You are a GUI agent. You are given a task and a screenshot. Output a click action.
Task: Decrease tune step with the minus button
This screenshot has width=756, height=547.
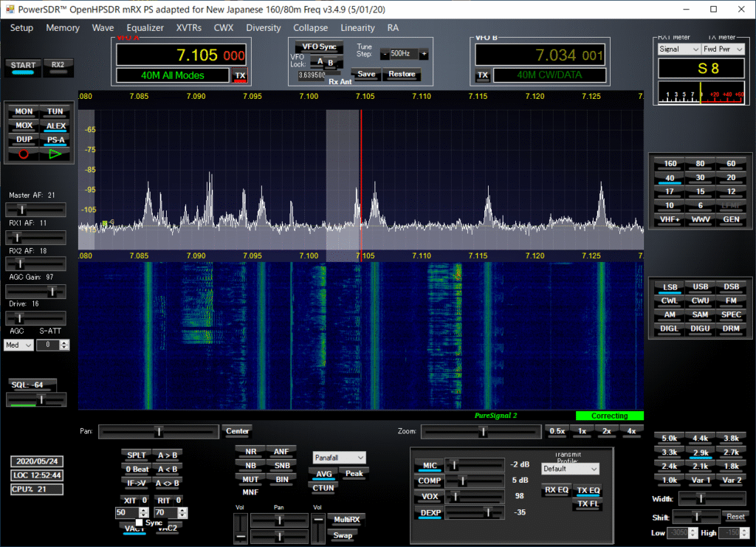click(x=385, y=54)
